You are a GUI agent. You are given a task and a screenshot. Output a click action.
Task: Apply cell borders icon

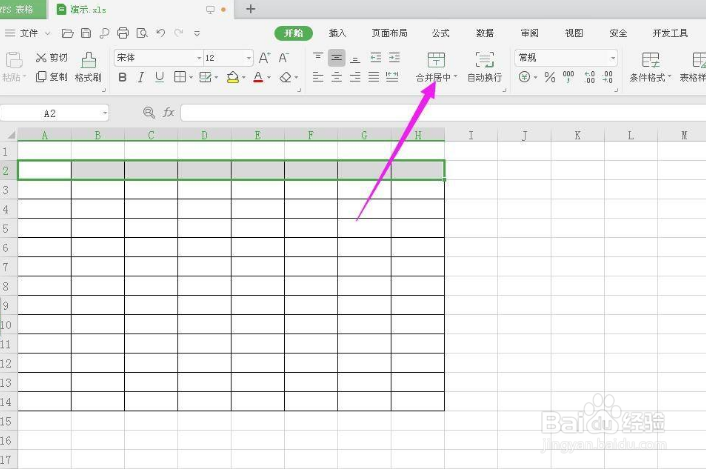(x=180, y=77)
